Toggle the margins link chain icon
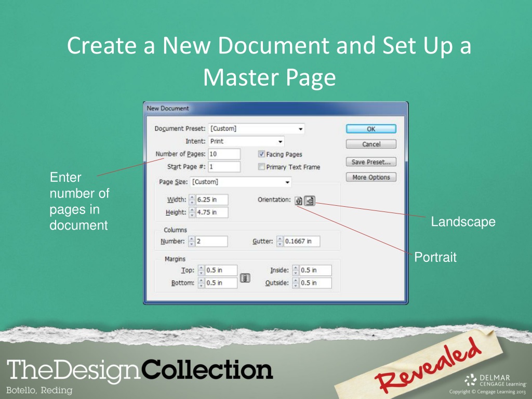This screenshot has width=532, height=399. pyautogui.click(x=245, y=278)
